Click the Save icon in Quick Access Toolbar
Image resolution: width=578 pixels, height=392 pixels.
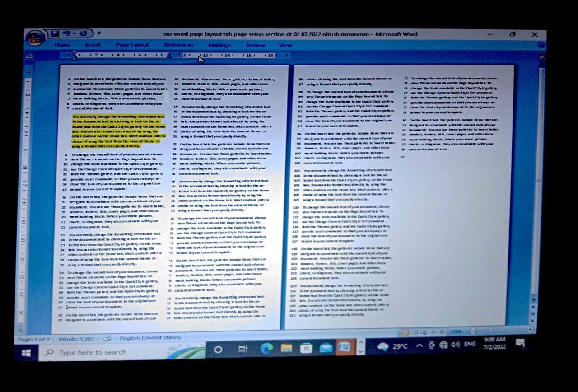(55, 34)
